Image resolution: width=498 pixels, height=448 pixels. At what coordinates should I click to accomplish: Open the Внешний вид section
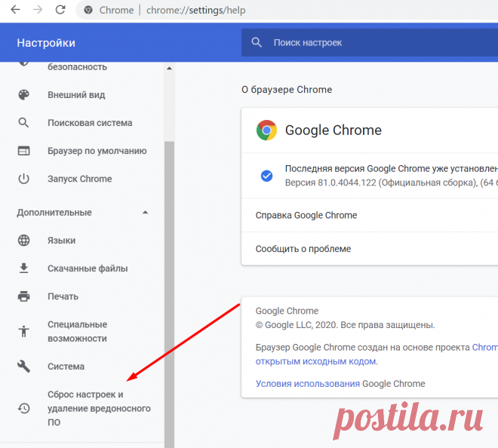pyautogui.click(x=76, y=95)
